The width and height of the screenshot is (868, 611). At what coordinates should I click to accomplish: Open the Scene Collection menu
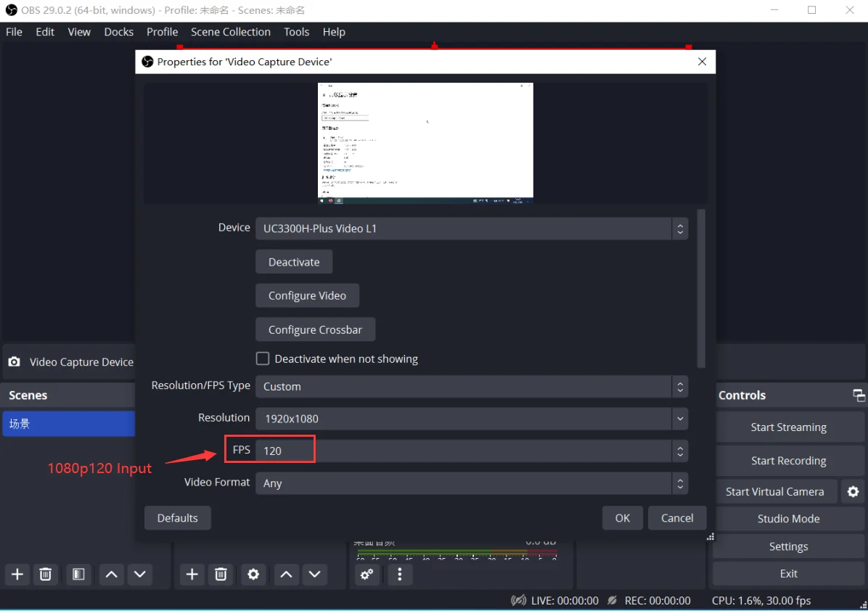point(231,31)
